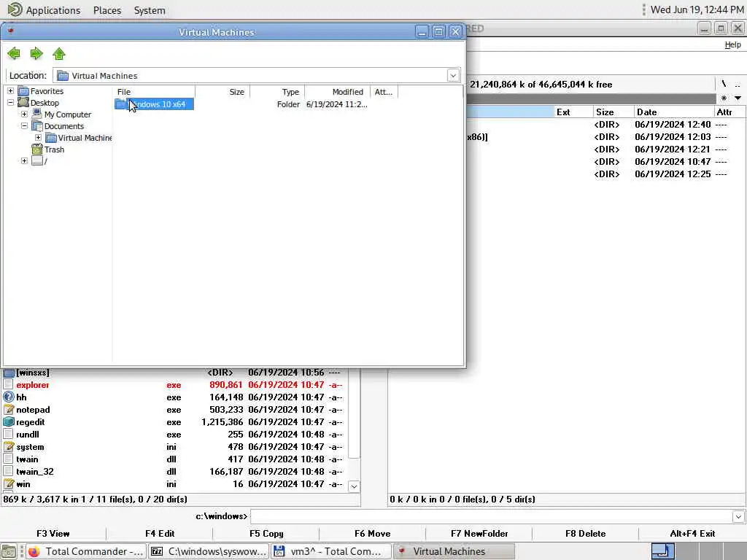The image size is (747, 560).
Task: Open the Help menu in Total Commander
Action: [x=732, y=44]
